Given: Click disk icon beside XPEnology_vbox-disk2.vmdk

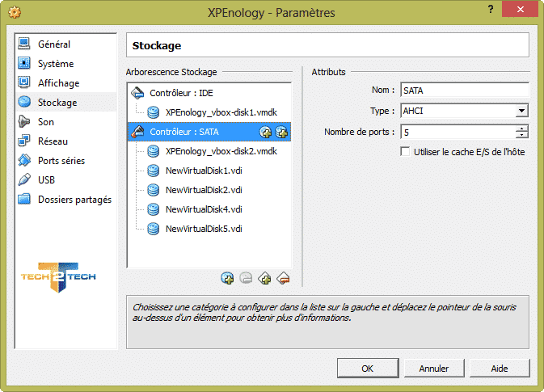Looking at the screenshot, I should [x=154, y=151].
